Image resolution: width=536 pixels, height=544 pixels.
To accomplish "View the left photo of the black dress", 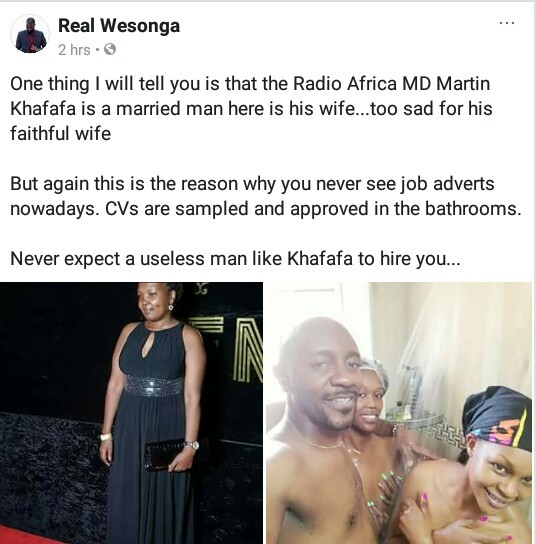I will pyautogui.click(x=131, y=413).
